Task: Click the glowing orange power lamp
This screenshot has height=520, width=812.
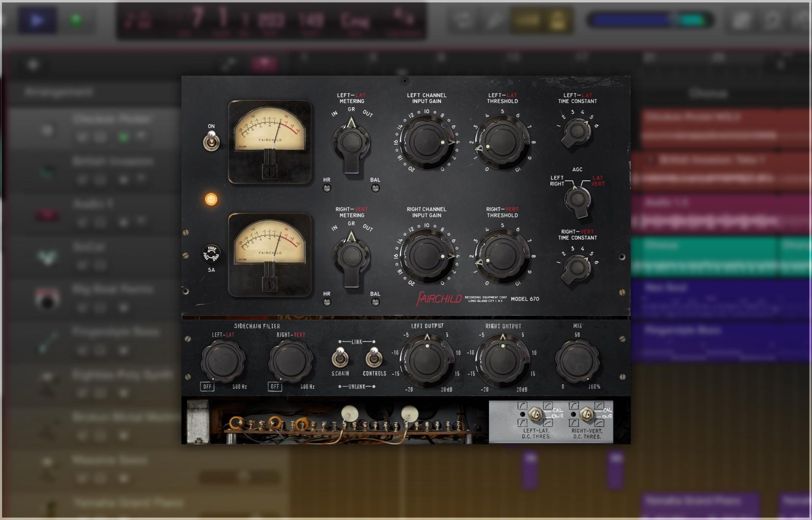Action: click(211, 199)
